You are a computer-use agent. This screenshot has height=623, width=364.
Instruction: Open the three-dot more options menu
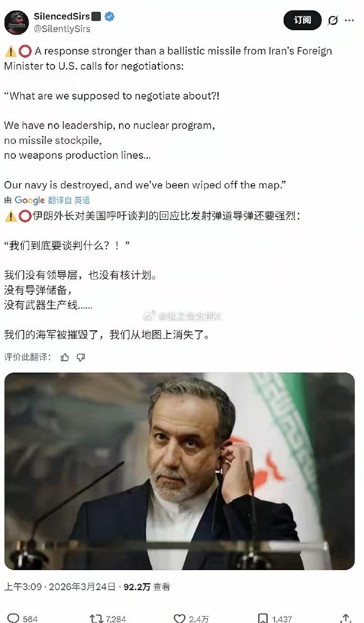click(349, 20)
